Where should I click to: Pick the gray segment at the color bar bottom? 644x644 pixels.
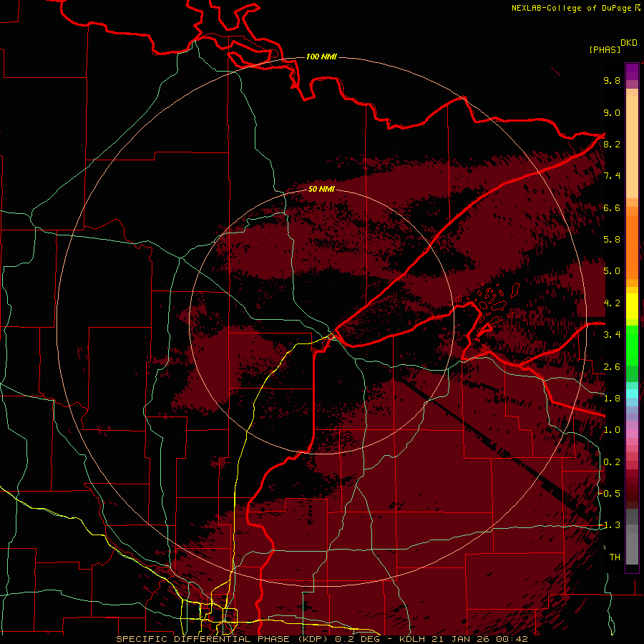pyautogui.click(x=632, y=548)
